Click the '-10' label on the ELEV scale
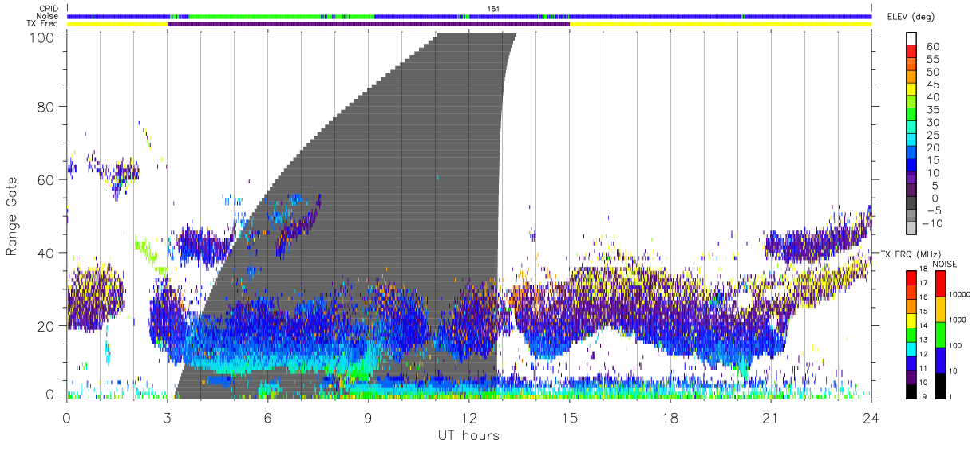 tap(932, 223)
